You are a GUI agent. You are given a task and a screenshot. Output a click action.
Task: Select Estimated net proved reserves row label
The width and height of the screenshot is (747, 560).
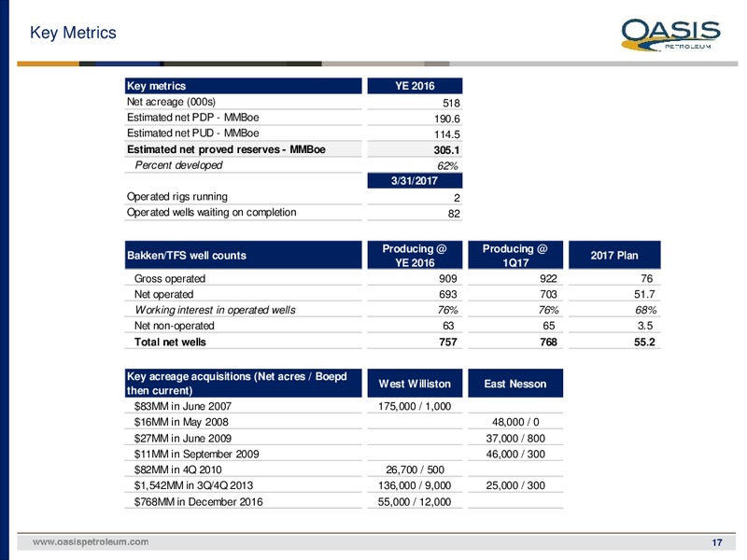[226, 149]
